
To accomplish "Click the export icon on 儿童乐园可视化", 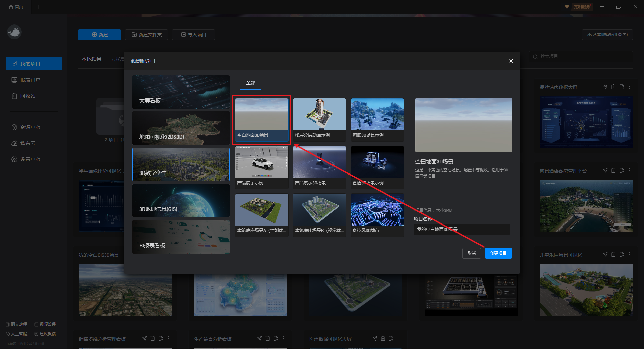I will pyautogui.click(x=622, y=254).
